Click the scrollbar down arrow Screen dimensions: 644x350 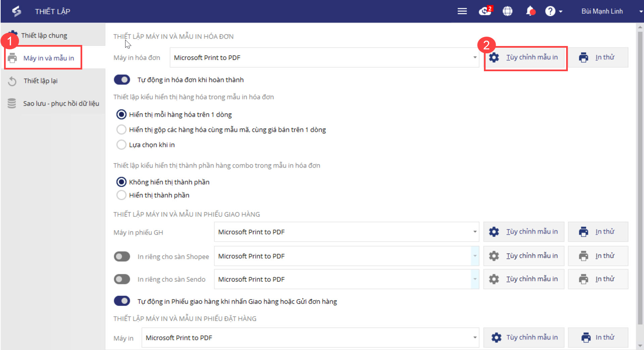pos(640,346)
